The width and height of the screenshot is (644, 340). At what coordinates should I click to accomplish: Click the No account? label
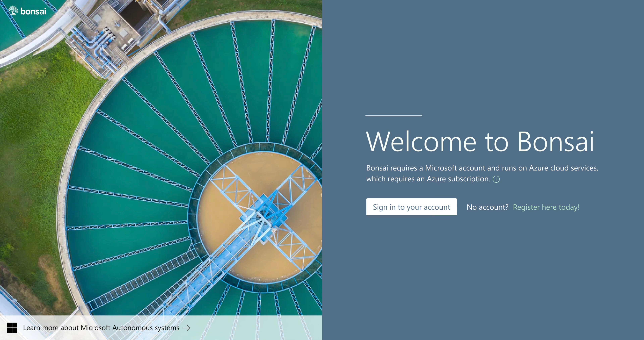point(487,207)
